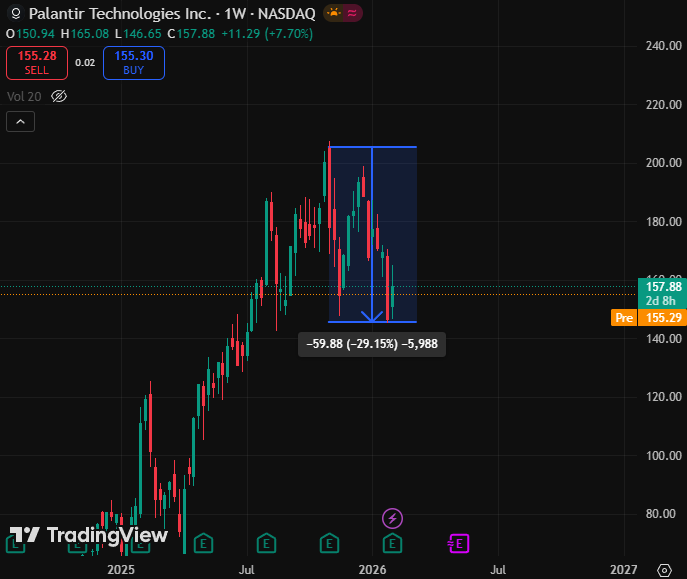Viewport: 687px width, 579px height.
Task: Open earnings marker just after Jul 2025
Action: (266, 544)
